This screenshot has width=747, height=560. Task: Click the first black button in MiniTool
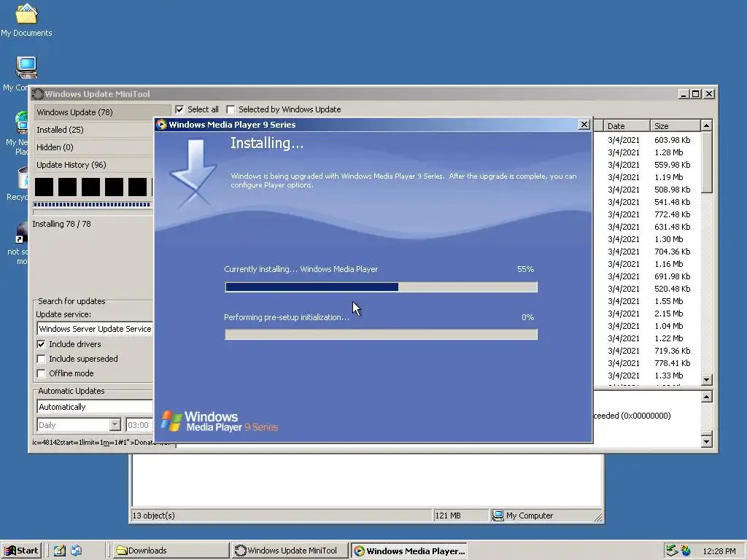[x=44, y=187]
